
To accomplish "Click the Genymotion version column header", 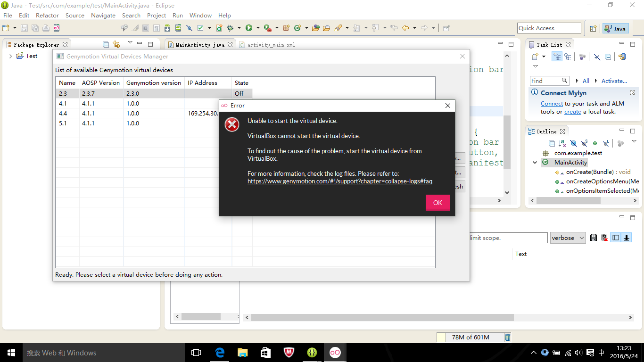I will click(x=154, y=83).
